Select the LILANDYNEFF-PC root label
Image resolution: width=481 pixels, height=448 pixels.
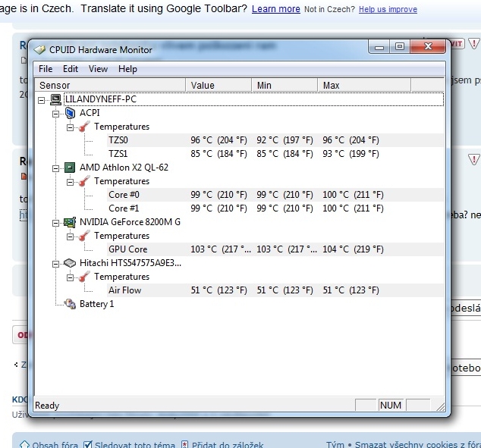click(101, 99)
